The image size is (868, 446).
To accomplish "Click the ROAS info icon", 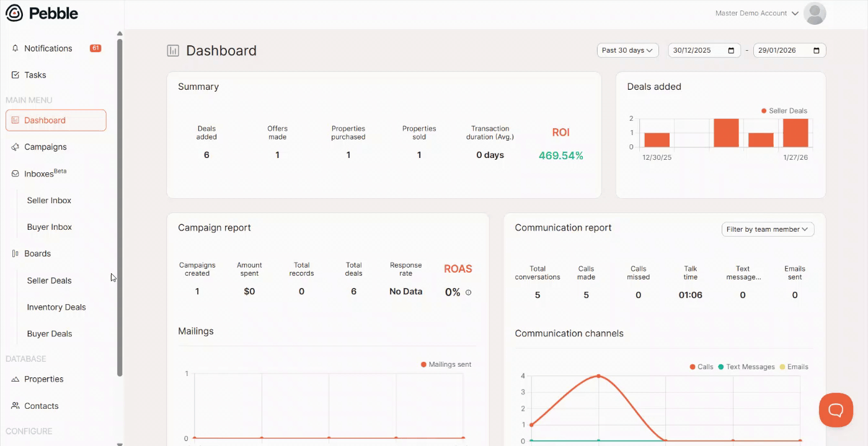I will click(468, 292).
